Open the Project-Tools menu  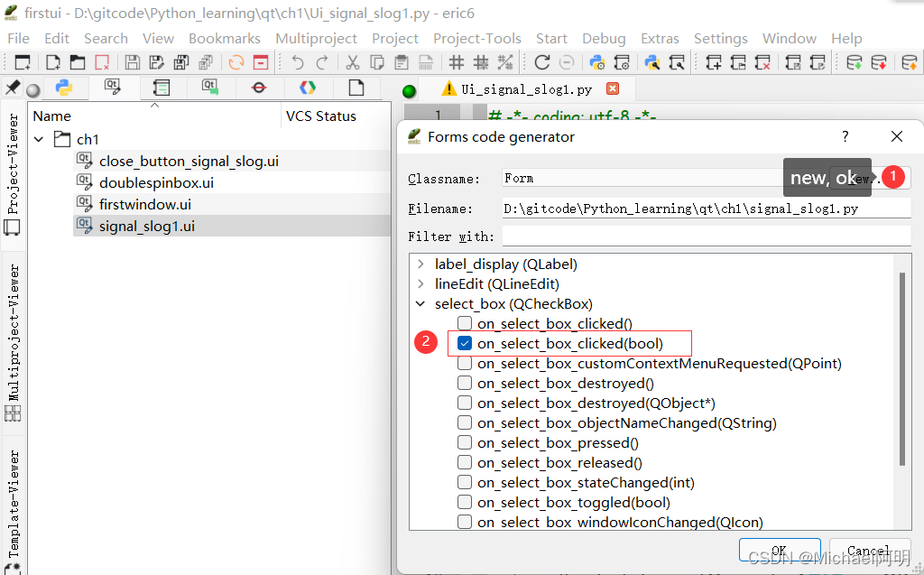(x=477, y=38)
